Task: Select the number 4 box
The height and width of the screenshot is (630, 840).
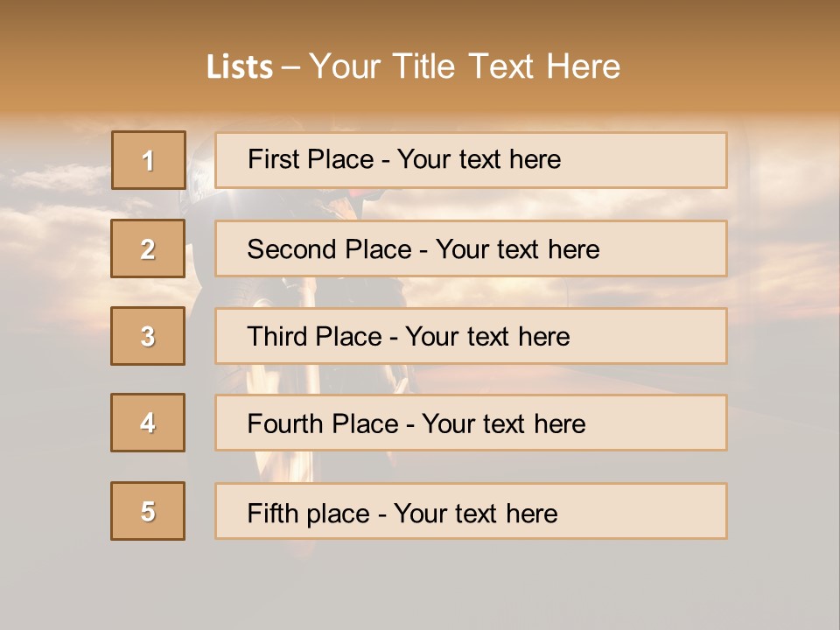Action: pos(148,423)
